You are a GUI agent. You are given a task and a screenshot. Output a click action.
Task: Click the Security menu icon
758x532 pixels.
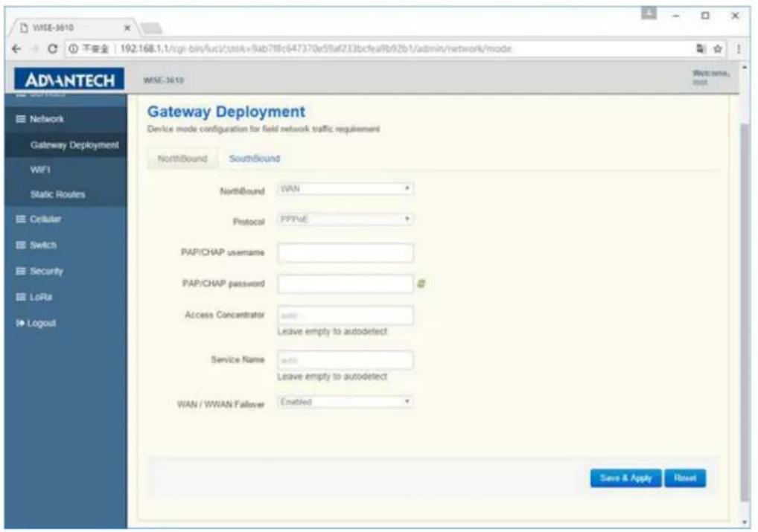pos(20,271)
